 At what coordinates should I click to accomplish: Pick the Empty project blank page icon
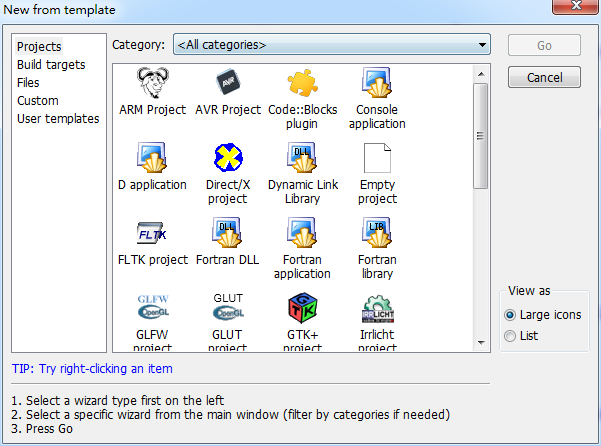(x=377, y=158)
